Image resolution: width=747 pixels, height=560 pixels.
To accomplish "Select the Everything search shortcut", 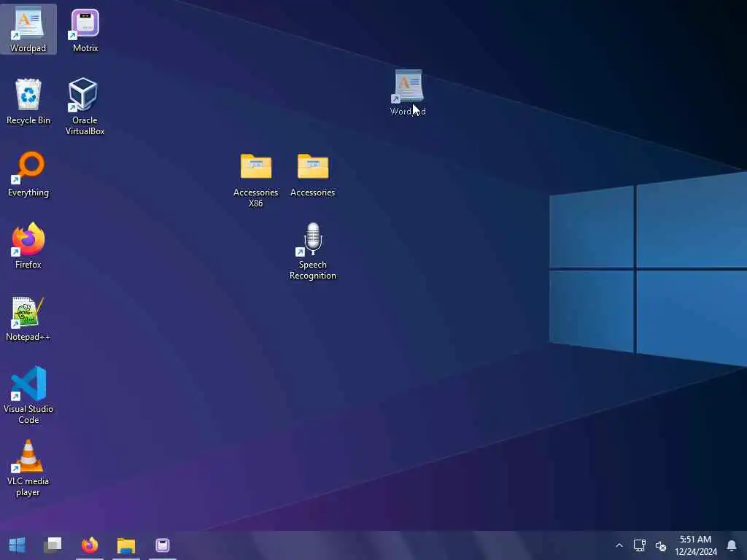I will click(x=28, y=174).
